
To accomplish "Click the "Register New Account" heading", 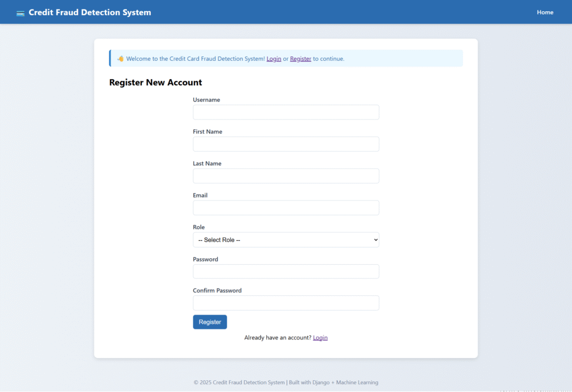I will 155,82.
